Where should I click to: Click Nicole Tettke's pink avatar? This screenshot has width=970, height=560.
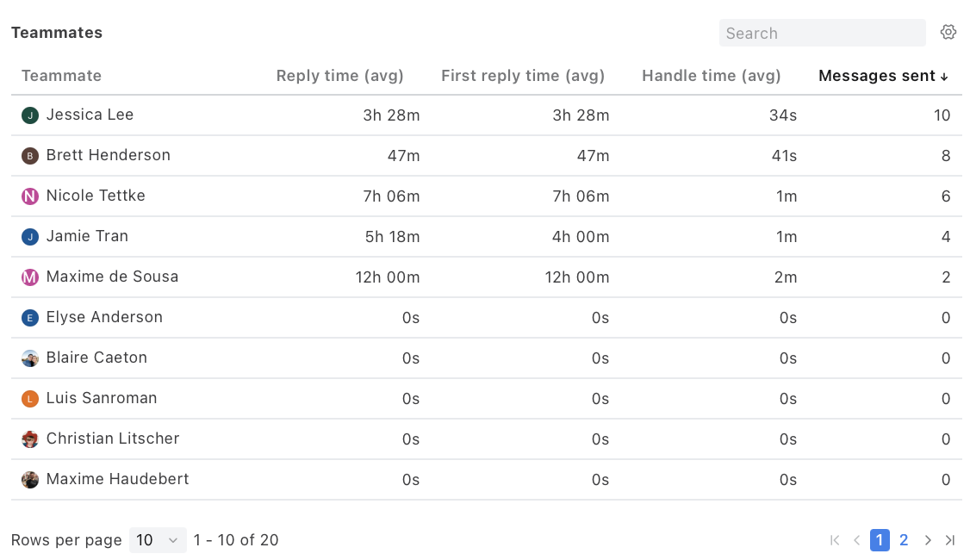[x=29, y=196]
